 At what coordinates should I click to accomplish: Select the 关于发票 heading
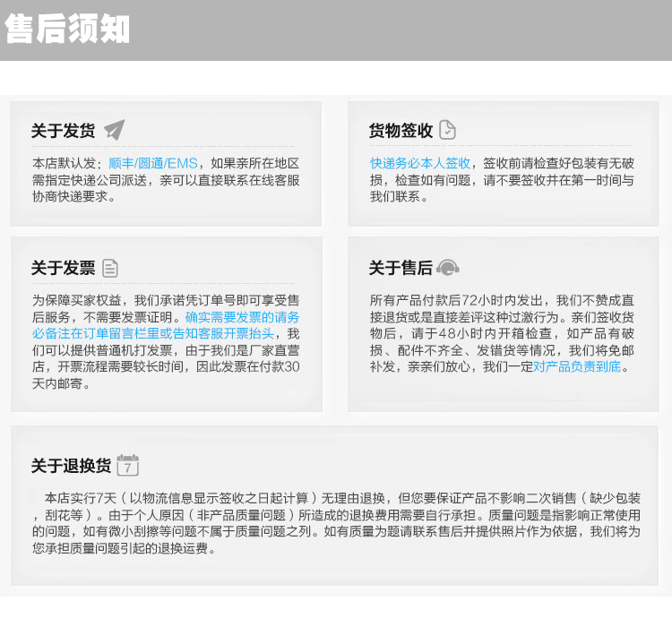tap(63, 268)
